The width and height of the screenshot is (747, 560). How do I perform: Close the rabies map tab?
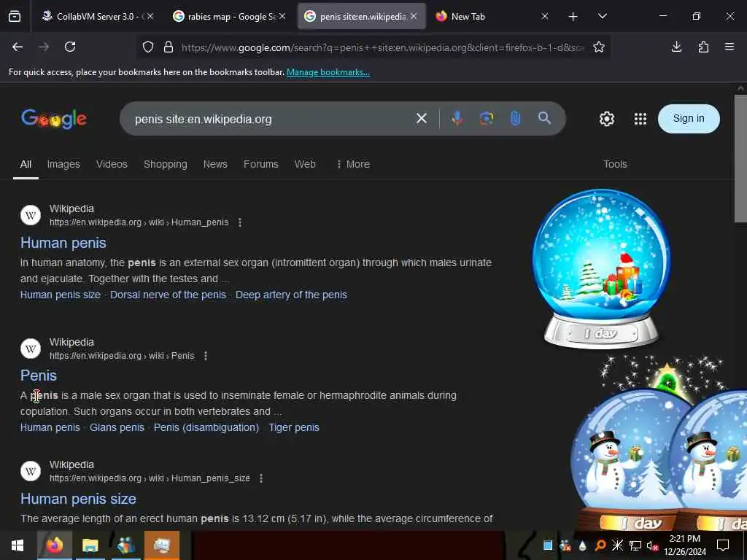[x=282, y=16]
